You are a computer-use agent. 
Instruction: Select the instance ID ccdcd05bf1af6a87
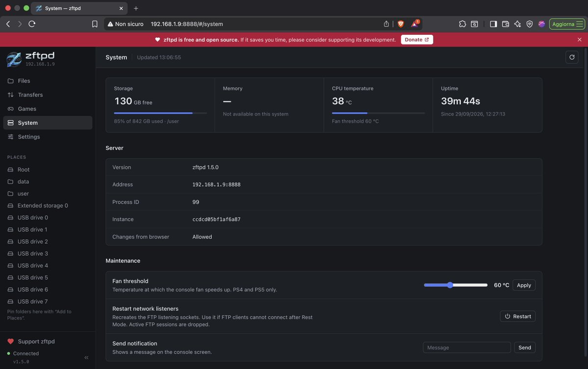pyautogui.click(x=216, y=220)
